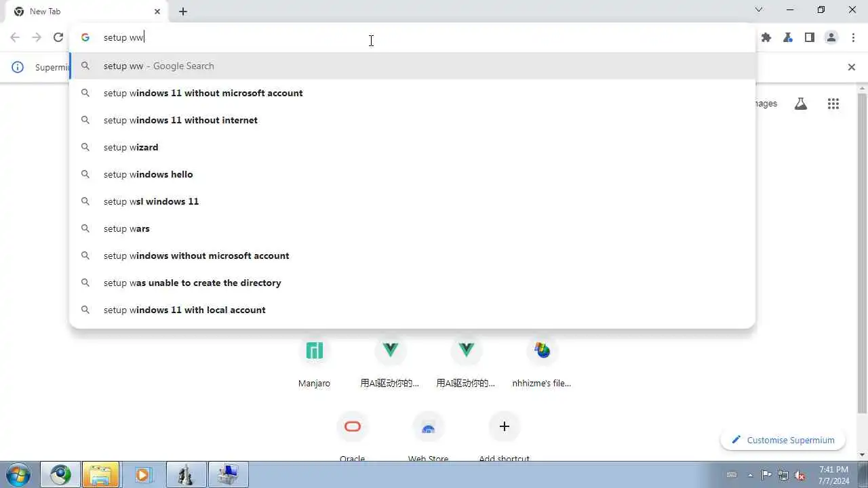Select the 'setup wars' suggestion
This screenshot has height=488, width=868.
pos(412,228)
